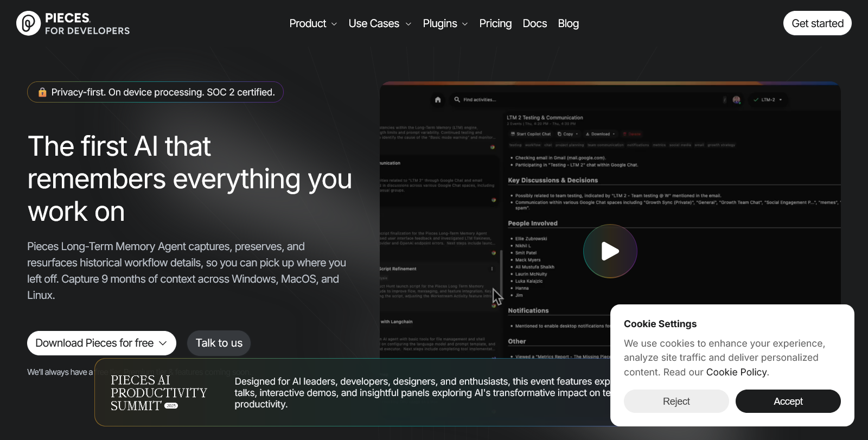Screen dimensions: 868x440
Task: Click the 'Key Discussions & Decisions' heading
Action: pos(553,180)
